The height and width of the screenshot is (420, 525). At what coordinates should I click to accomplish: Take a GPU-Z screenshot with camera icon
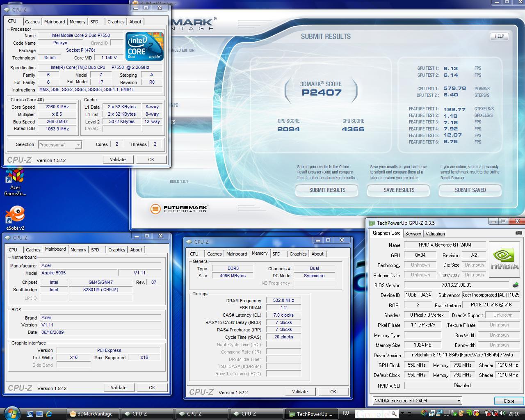(518, 233)
